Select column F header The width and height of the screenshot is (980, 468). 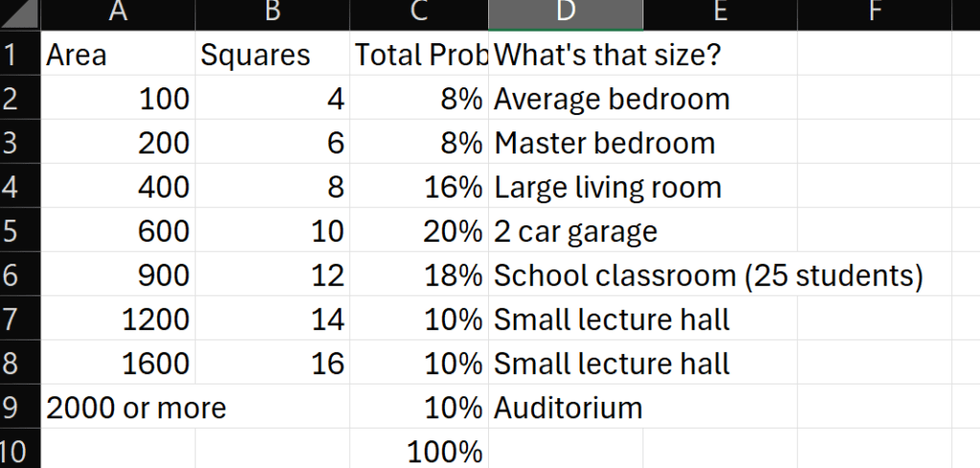874,12
